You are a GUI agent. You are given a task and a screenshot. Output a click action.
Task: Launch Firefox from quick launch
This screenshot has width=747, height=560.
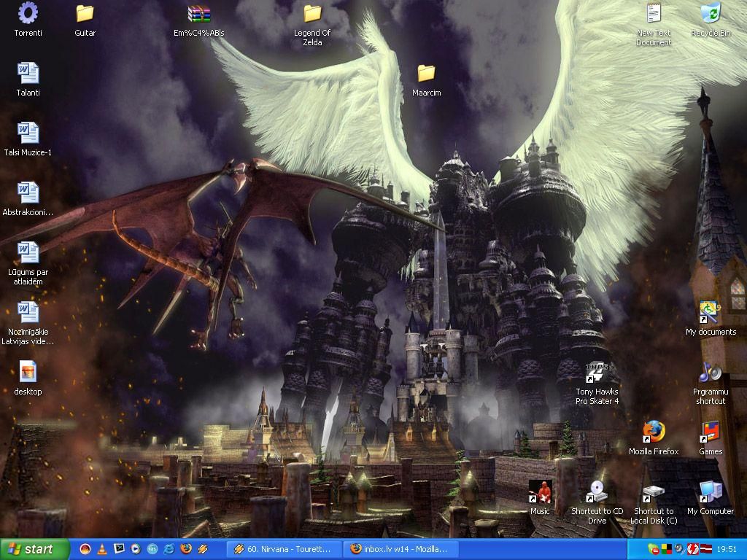(186, 549)
